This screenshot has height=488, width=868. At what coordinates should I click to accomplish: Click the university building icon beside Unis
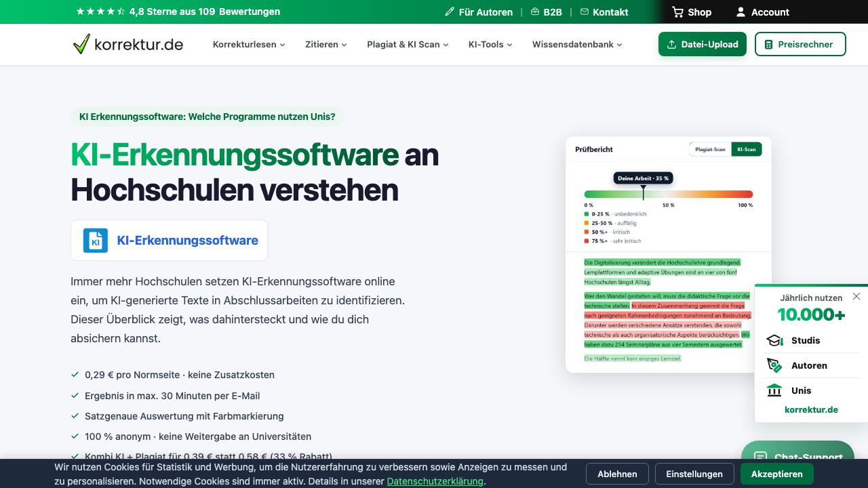(x=774, y=390)
